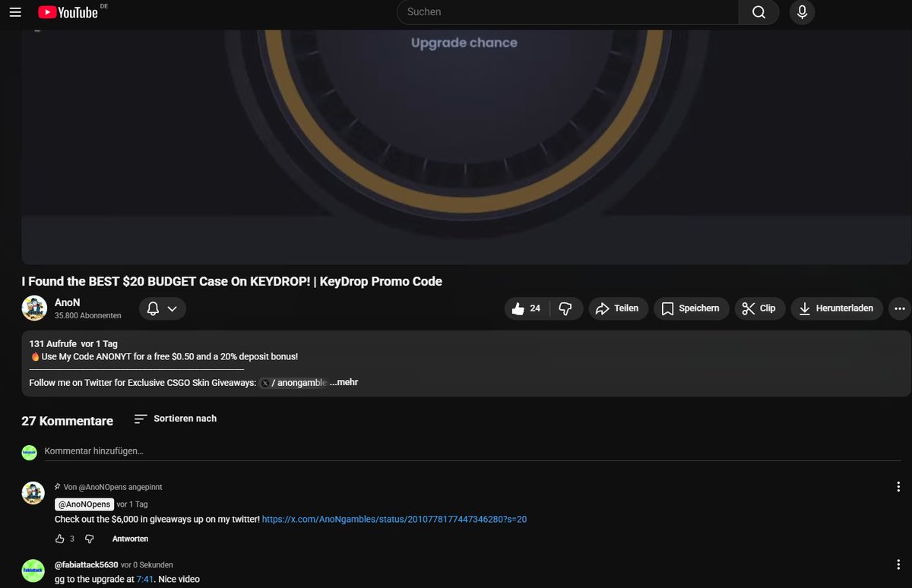Dislike the video with thumbs down
Image resolution: width=912 pixels, height=588 pixels.
click(565, 308)
